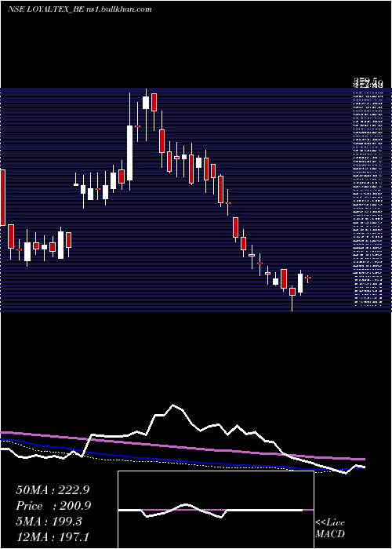The image size is (392, 549).
Task: Click the Price : 200.9 label
Action: tap(53, 506)
